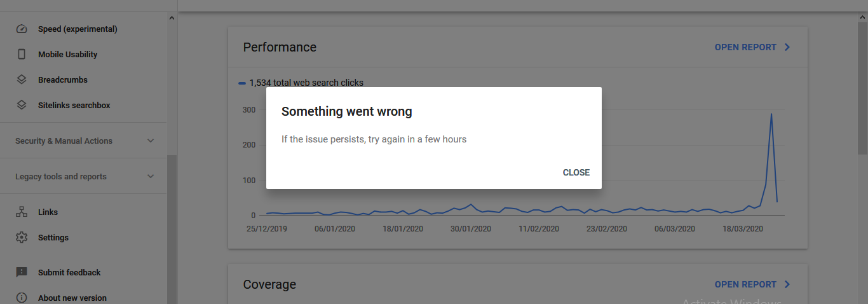
Task: Open the Mobile Usability menu item
Action: [67, 55]
